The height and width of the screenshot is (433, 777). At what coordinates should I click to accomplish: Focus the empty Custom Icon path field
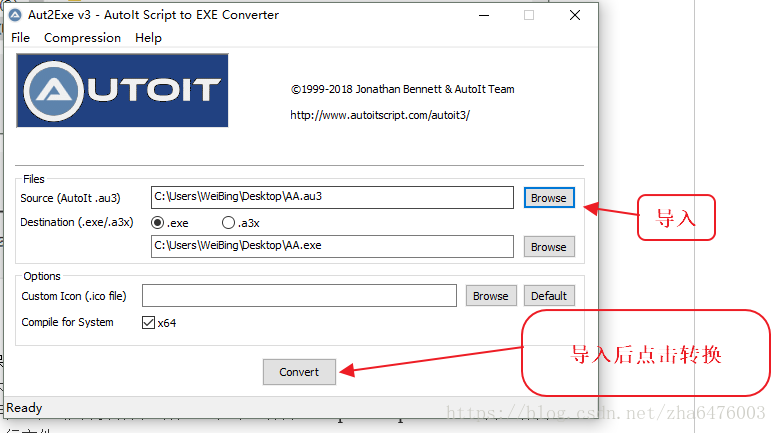click(299, 295)
